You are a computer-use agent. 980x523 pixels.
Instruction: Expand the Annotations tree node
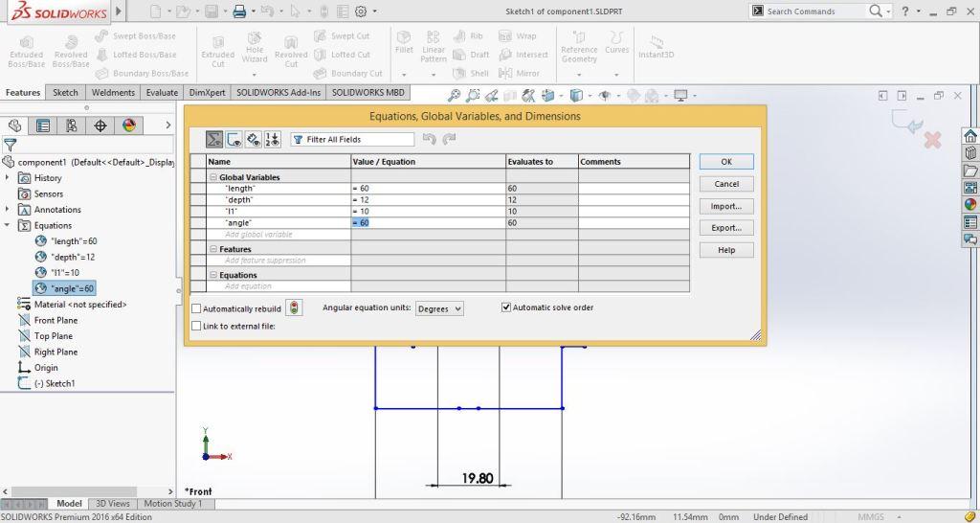pyautogui.click(x=8, y=210)
